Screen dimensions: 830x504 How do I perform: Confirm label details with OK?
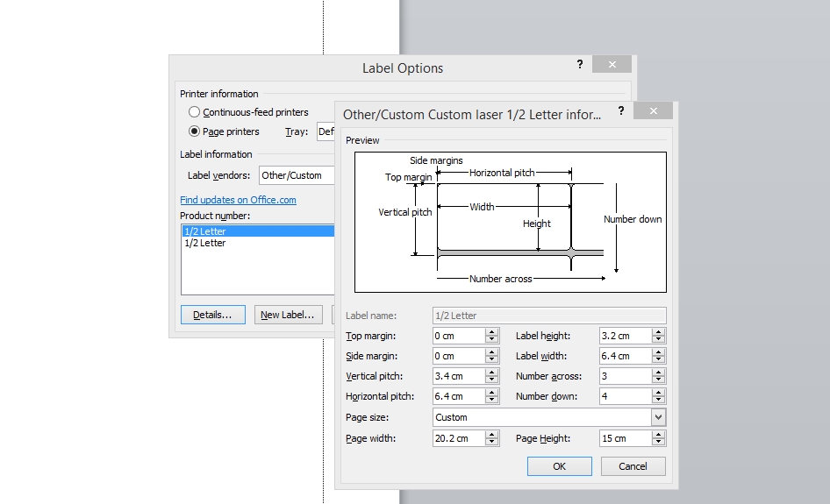(560, 466)
